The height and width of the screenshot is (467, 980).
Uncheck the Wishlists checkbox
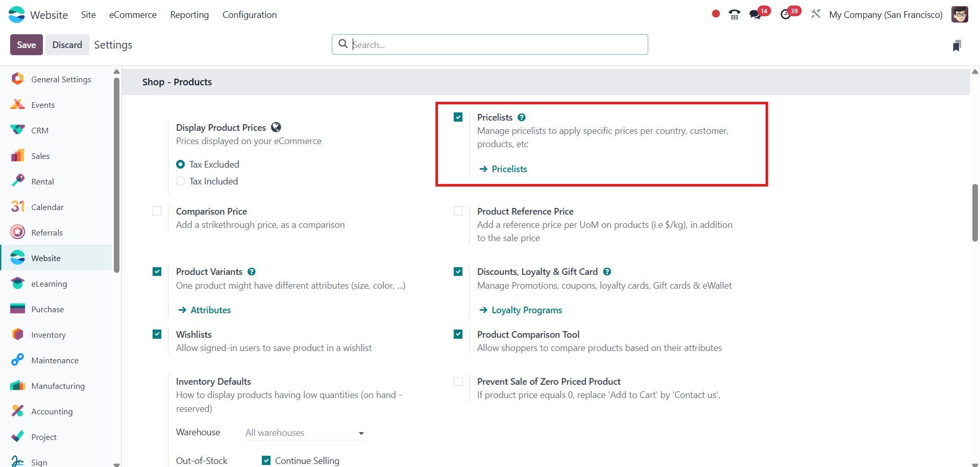coord(157,335)
